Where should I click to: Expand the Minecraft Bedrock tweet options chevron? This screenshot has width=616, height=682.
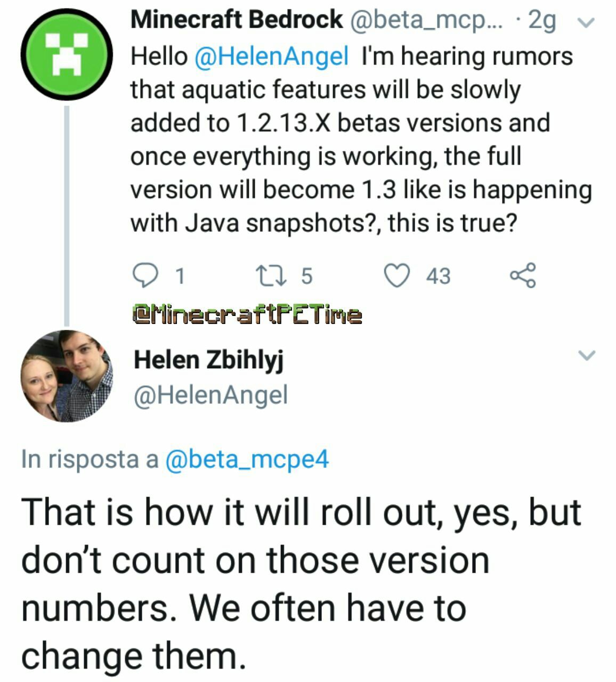coord(586,22)
